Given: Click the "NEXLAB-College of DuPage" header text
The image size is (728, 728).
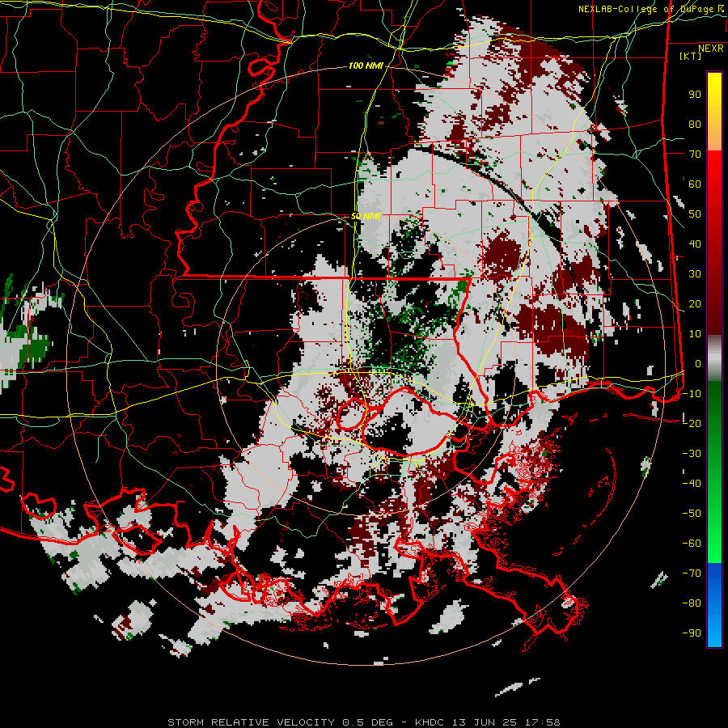Looking at the screenshot, I should [x=645, y=9].
